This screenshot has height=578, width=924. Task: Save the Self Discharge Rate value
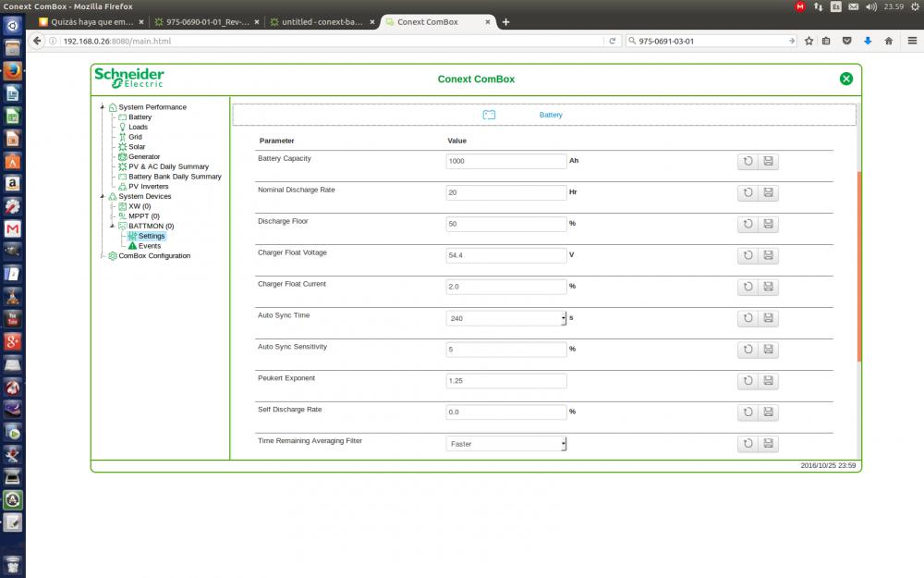[x=769, y=412]
